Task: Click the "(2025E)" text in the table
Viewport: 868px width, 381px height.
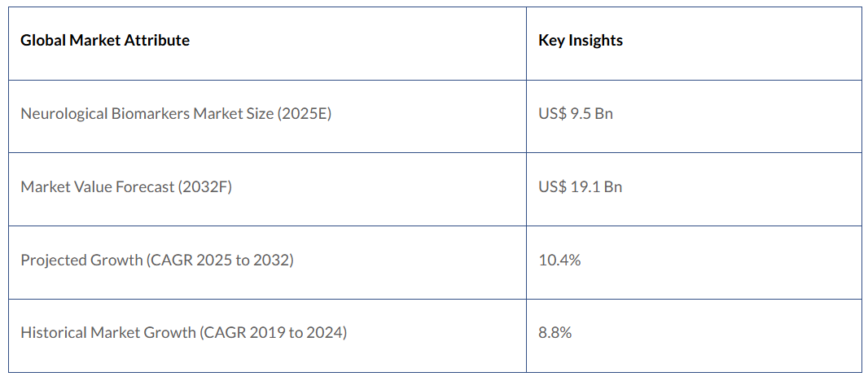Action: tap(305, 113)
